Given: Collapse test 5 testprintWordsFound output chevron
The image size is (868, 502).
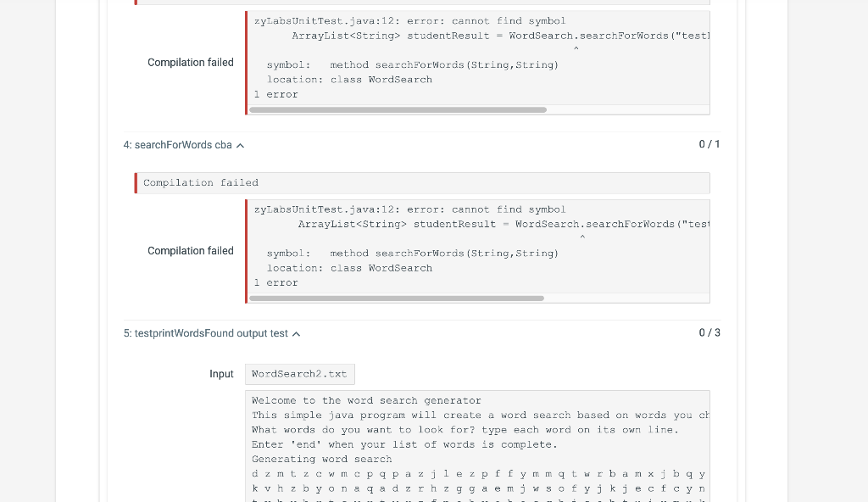Looking at the screenshot, I should point(296,334).
